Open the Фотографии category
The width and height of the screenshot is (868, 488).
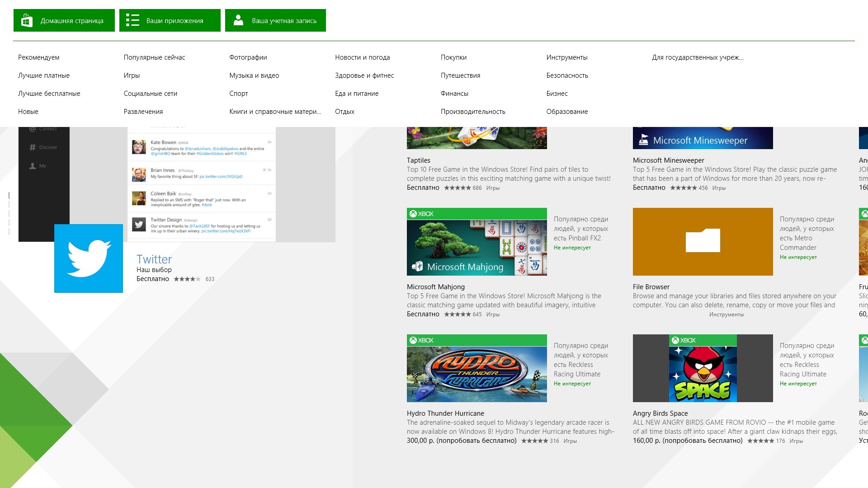pyautogui.click(x=248, y=57)
